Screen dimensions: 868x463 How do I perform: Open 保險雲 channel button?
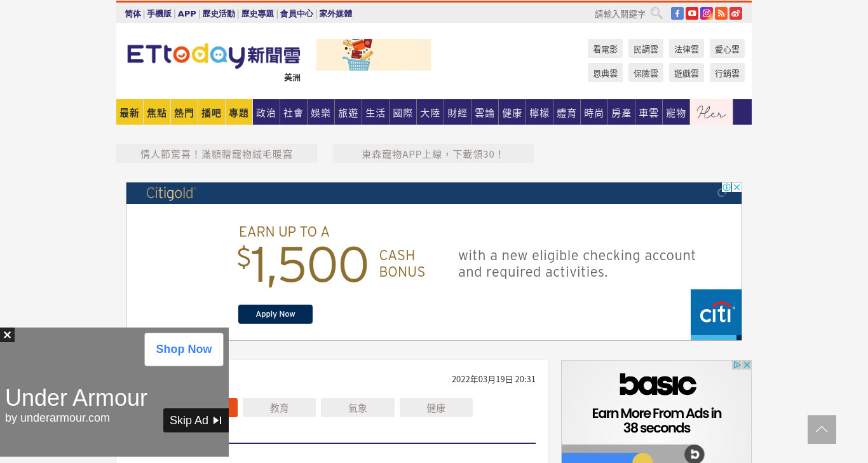coord(646,73)
